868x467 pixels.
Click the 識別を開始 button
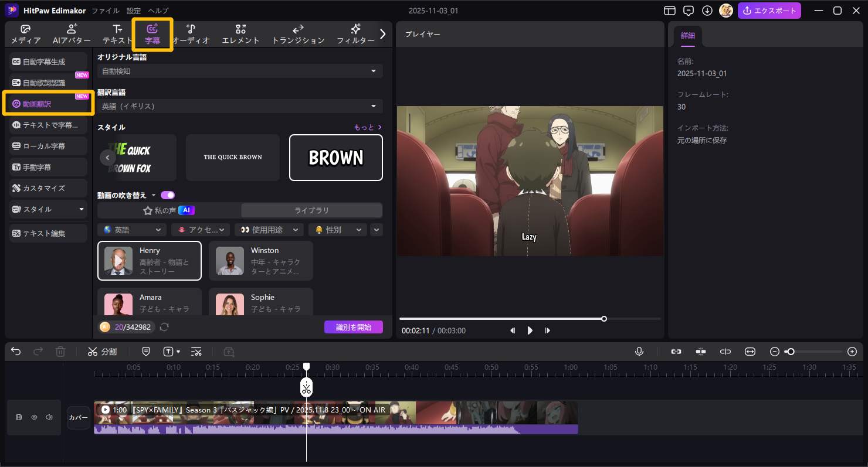pos(354,328)
